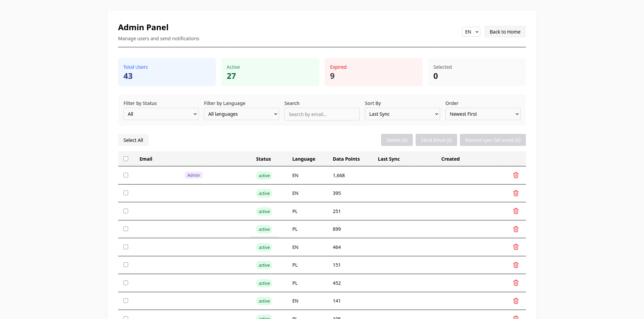Open the Filter by Status dropdown
This screenshot has height=319, width=644.
[x=161, y=114]
